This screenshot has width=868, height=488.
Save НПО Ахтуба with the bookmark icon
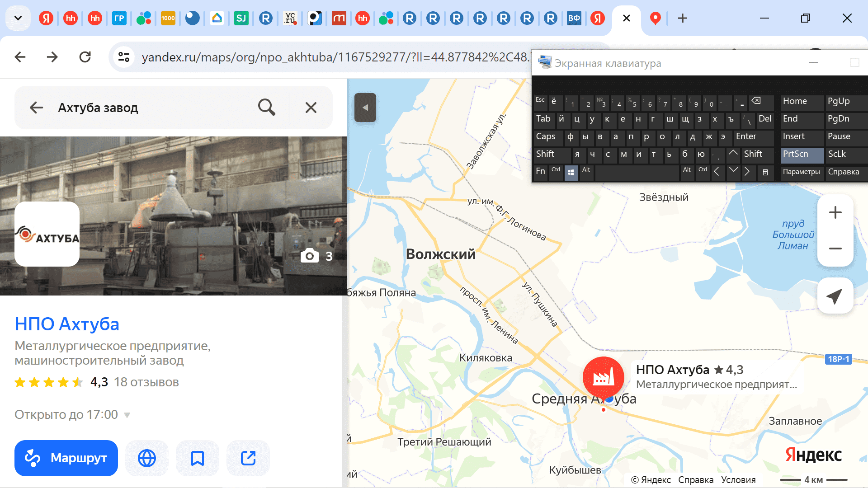(198, 458)
